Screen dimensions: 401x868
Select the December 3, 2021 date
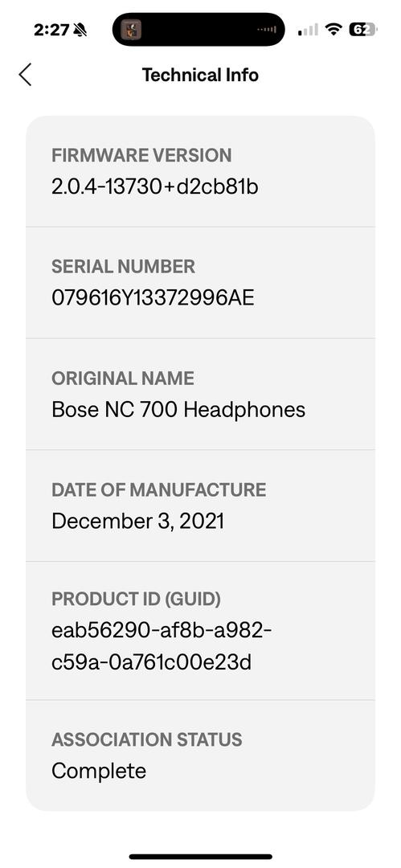click(138, 522)
